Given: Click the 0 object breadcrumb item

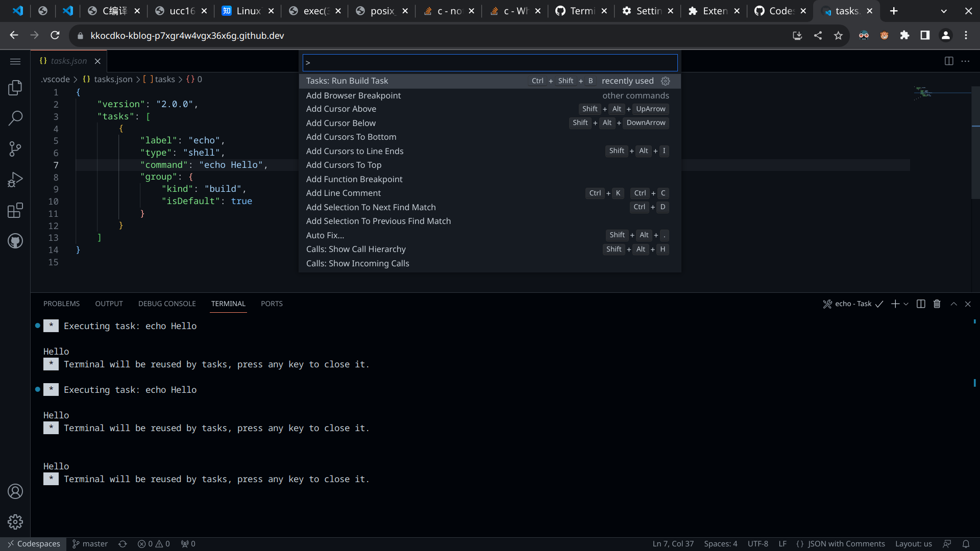Looking at the screenshot, I should tap(194, 79).
